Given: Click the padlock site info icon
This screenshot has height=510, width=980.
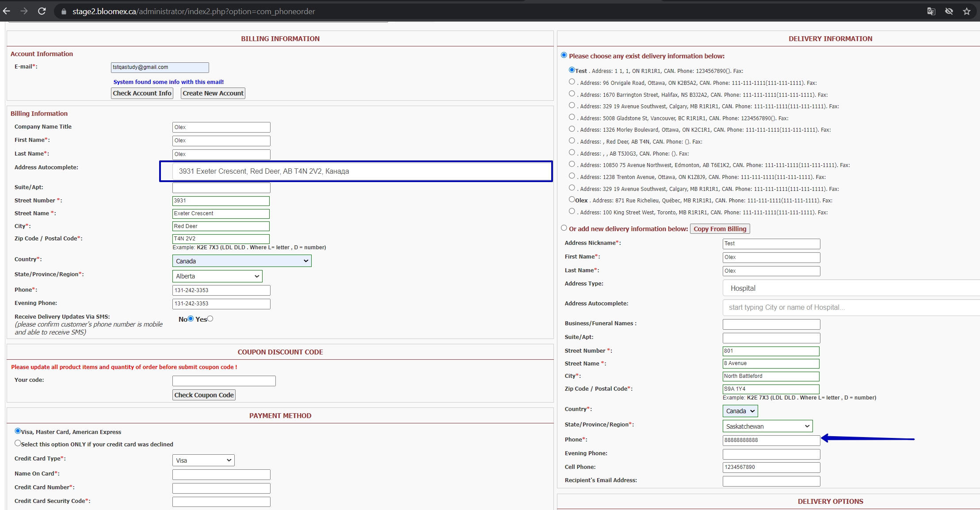Looking at the screenshot, I should click(64, 11).
